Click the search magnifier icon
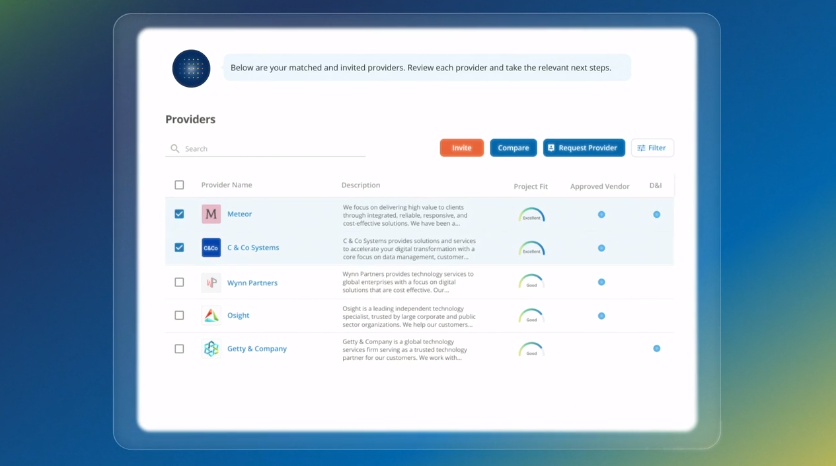 pyautogui.click(x=175, y=148)
